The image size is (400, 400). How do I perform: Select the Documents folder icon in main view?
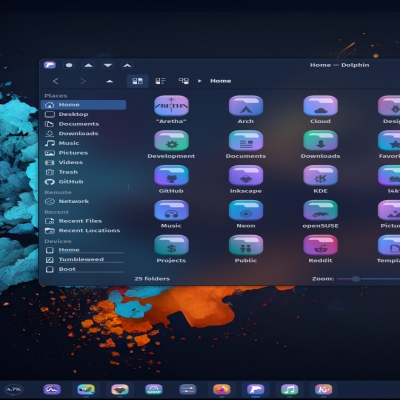(x=246, y=141)
